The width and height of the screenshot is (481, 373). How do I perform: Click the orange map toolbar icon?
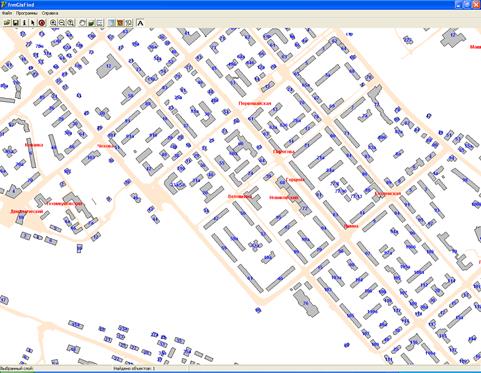click(x=120, y=23)
